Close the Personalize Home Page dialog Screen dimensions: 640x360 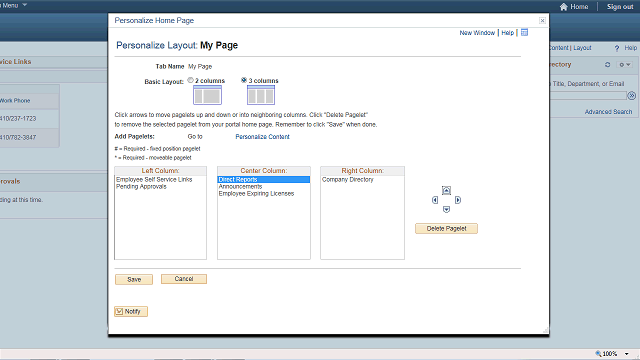pyautogui.click(x=542, y=20)
